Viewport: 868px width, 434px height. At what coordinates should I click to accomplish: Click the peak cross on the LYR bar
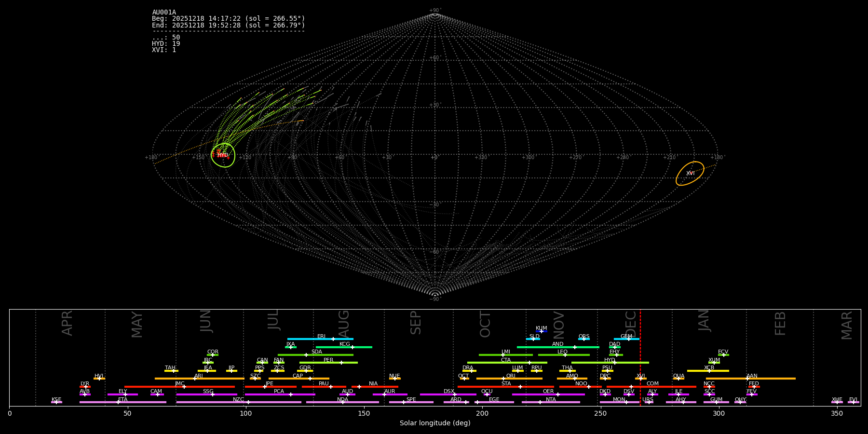coord(86,387)
